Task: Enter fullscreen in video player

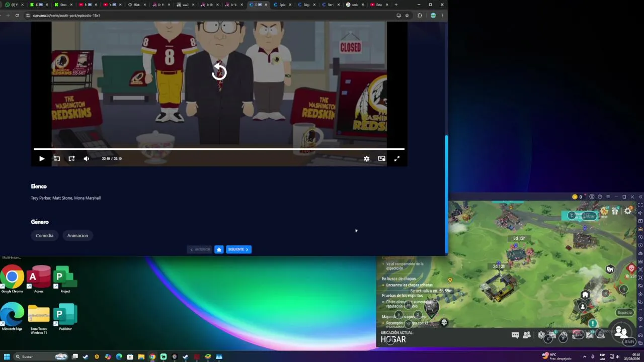Action: click(397, 159)
